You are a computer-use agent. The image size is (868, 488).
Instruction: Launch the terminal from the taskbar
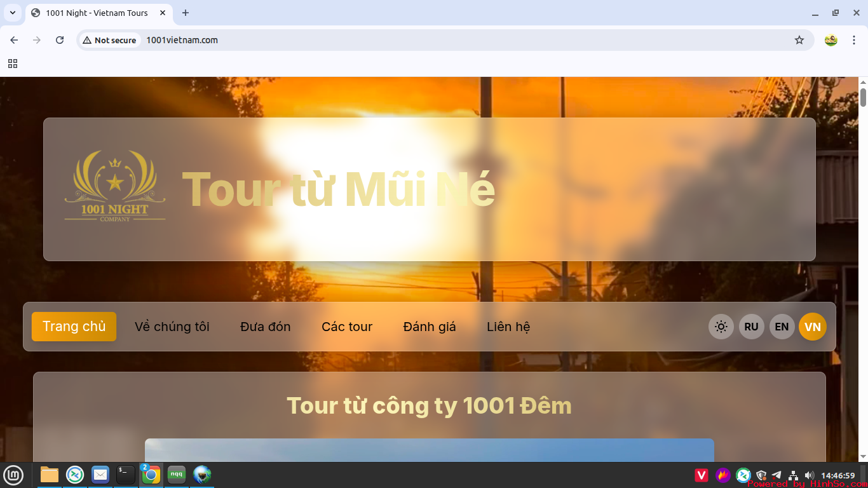(x=125, y=475)
